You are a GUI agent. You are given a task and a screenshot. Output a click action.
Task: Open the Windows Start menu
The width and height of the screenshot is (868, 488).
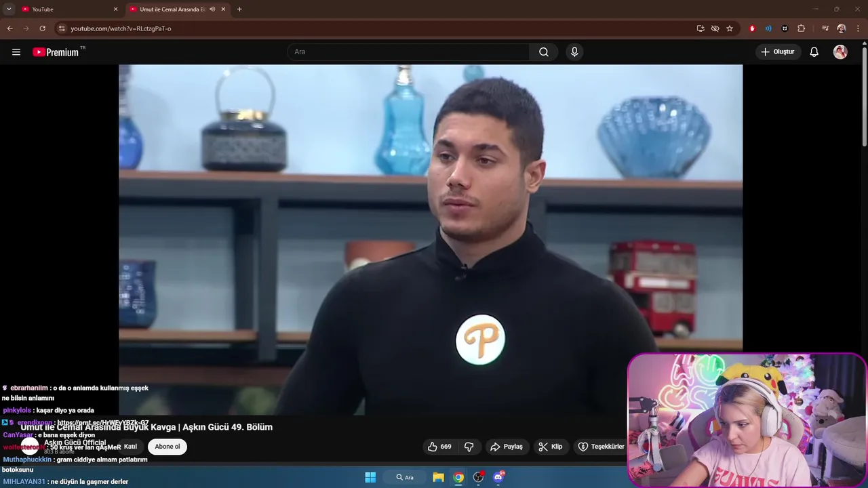(x=370, y=477)
